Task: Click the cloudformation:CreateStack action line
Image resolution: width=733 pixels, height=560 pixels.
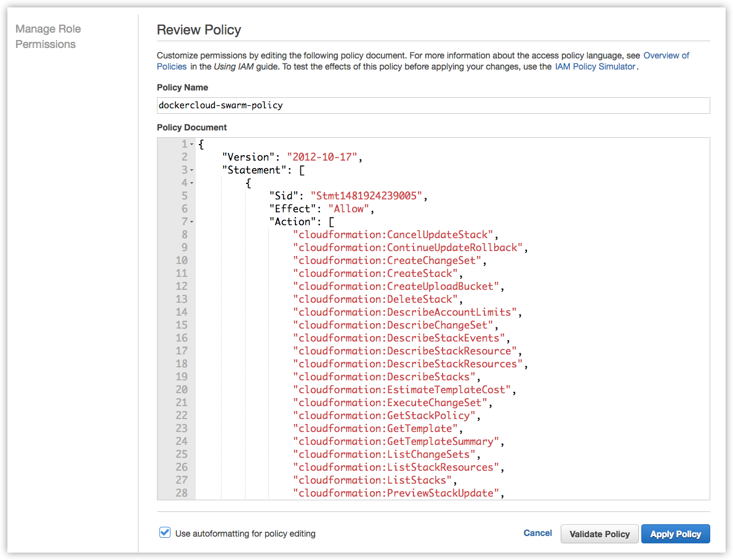Action: 376,273
